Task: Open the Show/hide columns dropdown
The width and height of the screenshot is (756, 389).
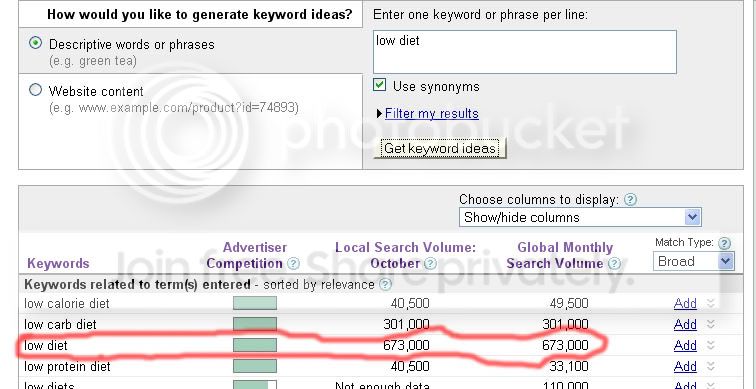Action: click(580, 217)
